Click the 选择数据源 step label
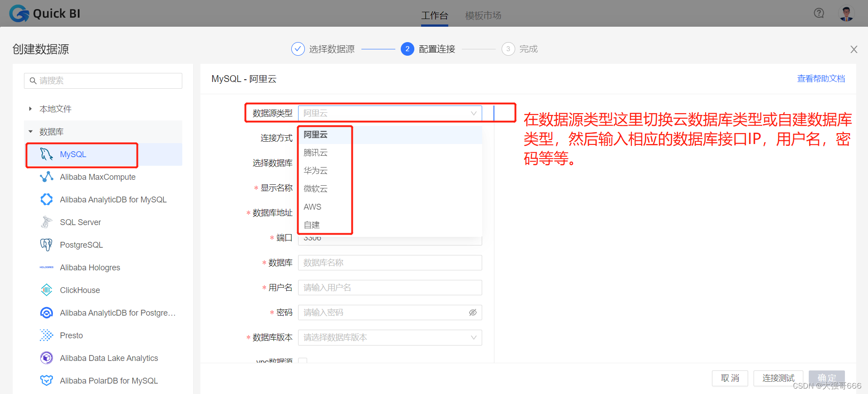The height and width of the screenshot is (394, 868). tap(332, 49)
